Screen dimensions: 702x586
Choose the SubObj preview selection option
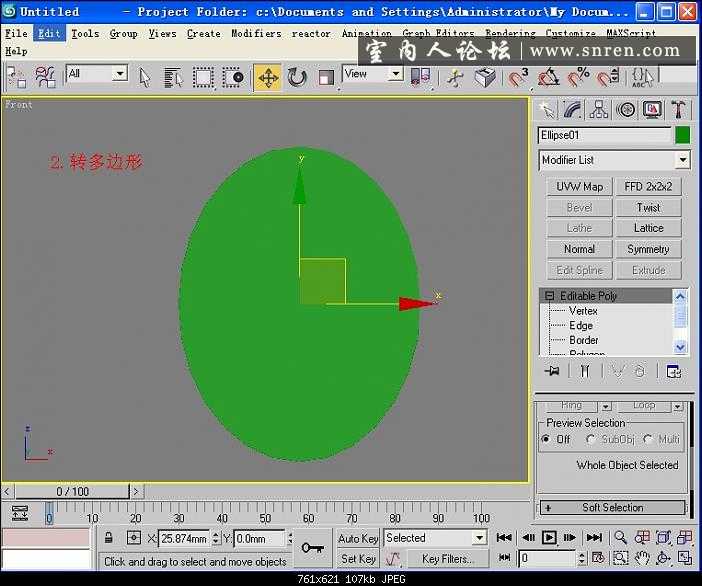coord(591,439)
